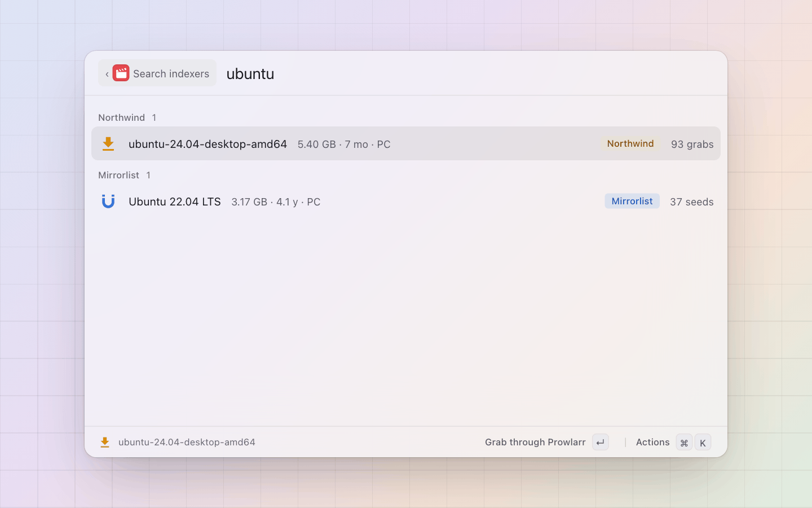The height and width of the screenshot is (508, 812).
Task: Click the K key hint in the footer
Action: coord(703,443)
